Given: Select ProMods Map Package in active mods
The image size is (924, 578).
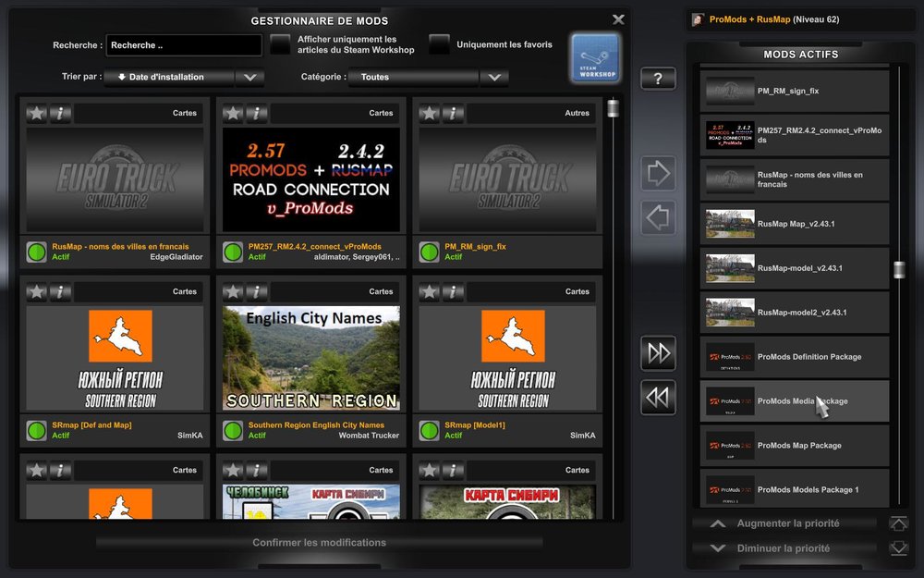Looking at the screenshot, I should pos(795,446).
